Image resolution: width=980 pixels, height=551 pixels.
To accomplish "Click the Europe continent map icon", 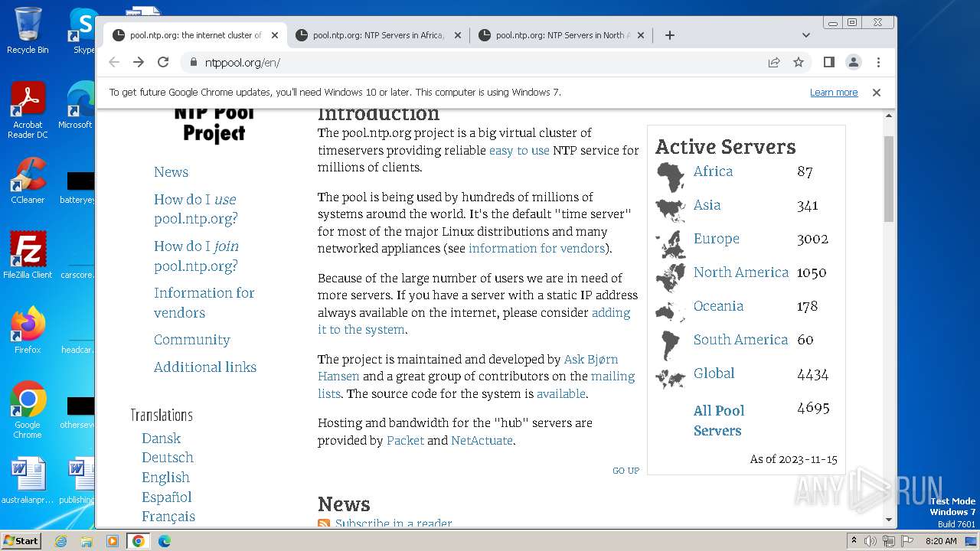I will (671, 245).
